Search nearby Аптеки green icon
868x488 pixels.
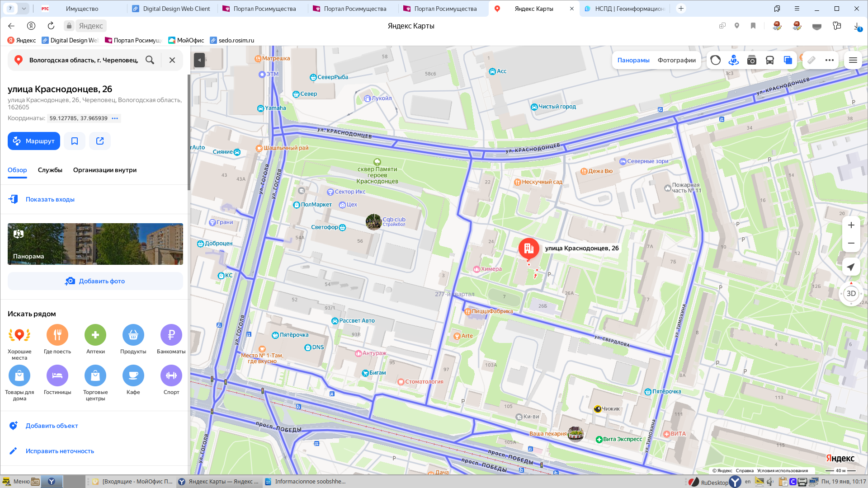coord(95,335)
